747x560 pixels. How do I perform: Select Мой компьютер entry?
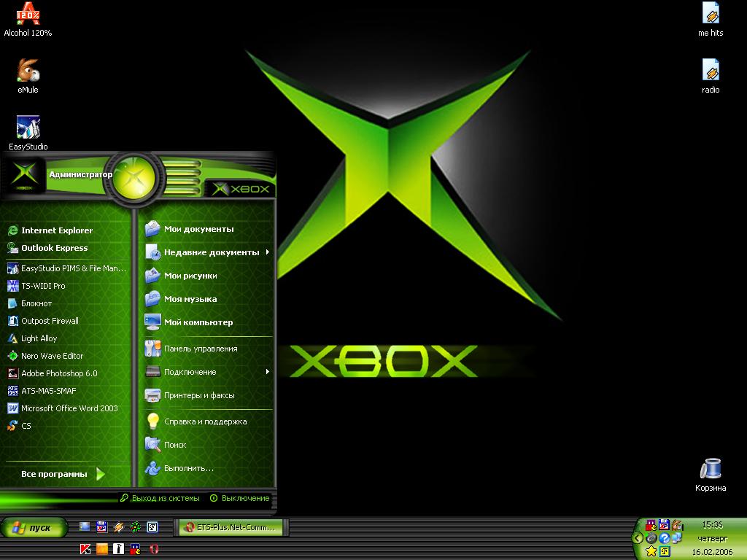click(198, 322)
